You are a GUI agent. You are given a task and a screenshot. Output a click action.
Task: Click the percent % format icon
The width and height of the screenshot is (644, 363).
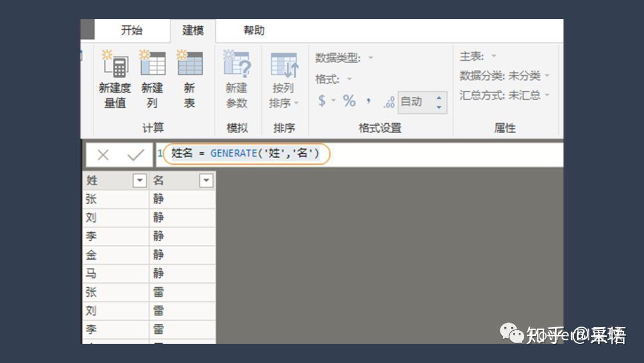click(x=349, y=101)
